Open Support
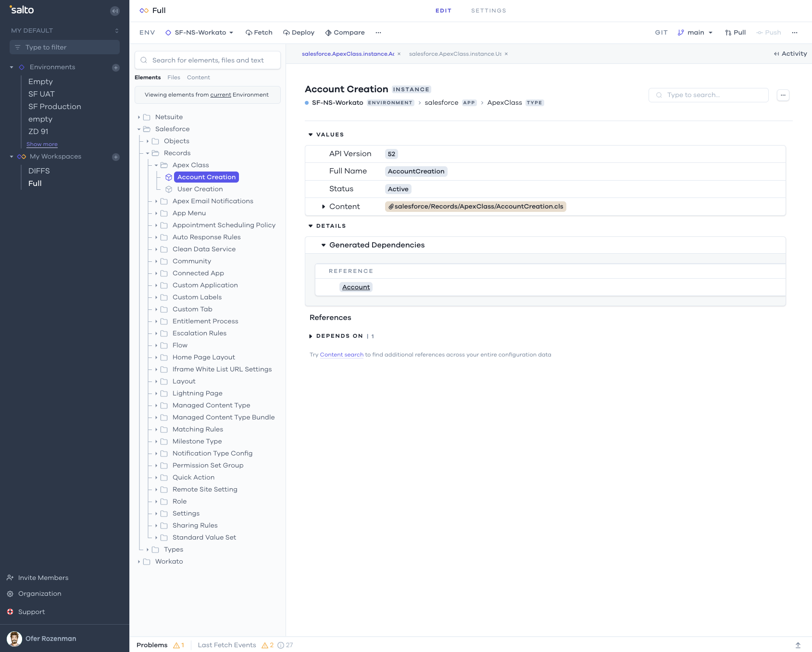The image size is (812, 652). coord(26,612)
